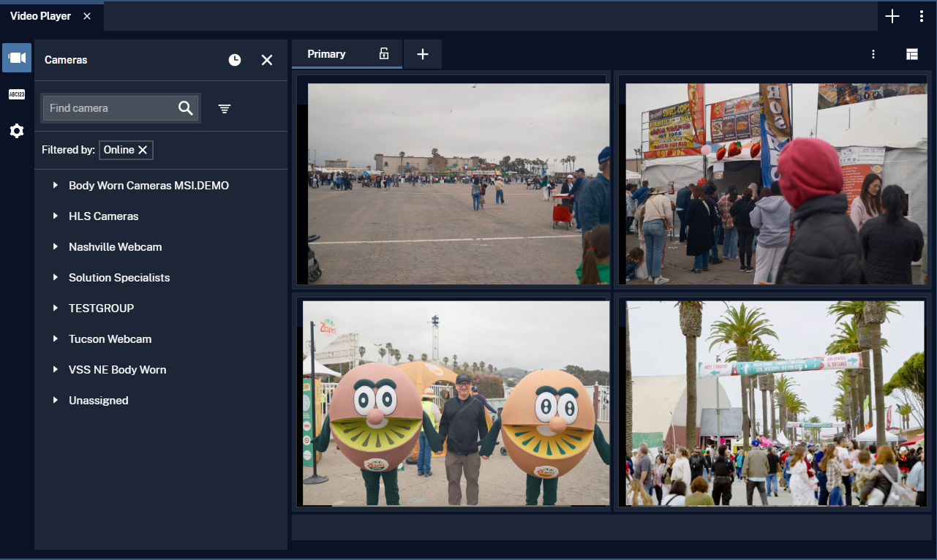Add a new top-level tab with plus
The width and height of the screenshot is (937, 560).
[x=892, y=16]
